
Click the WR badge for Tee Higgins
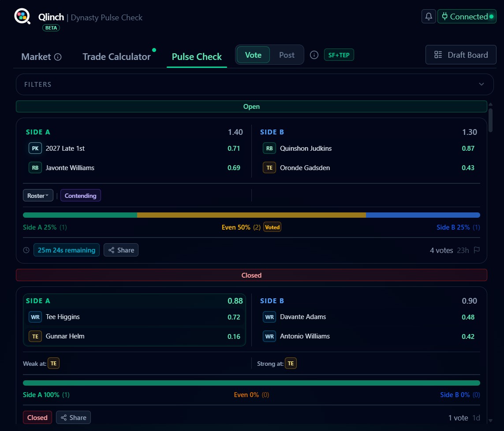click(x=35, y=317)
